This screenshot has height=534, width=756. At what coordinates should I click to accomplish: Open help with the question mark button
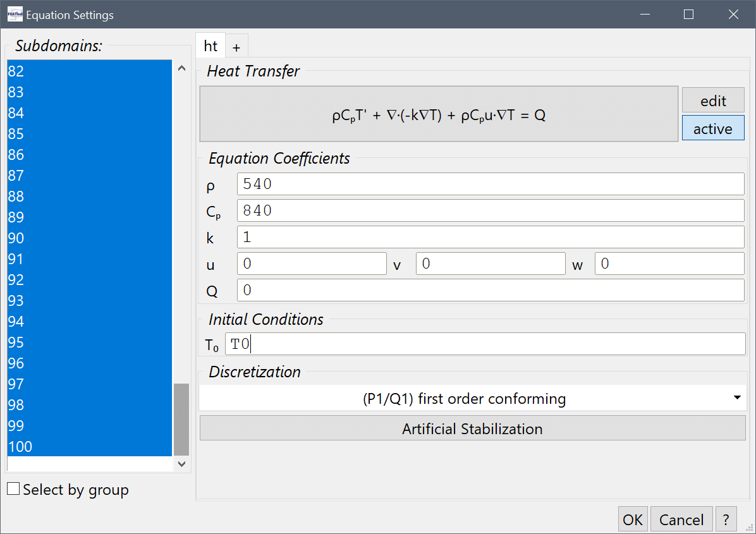[x=726, y=519]
